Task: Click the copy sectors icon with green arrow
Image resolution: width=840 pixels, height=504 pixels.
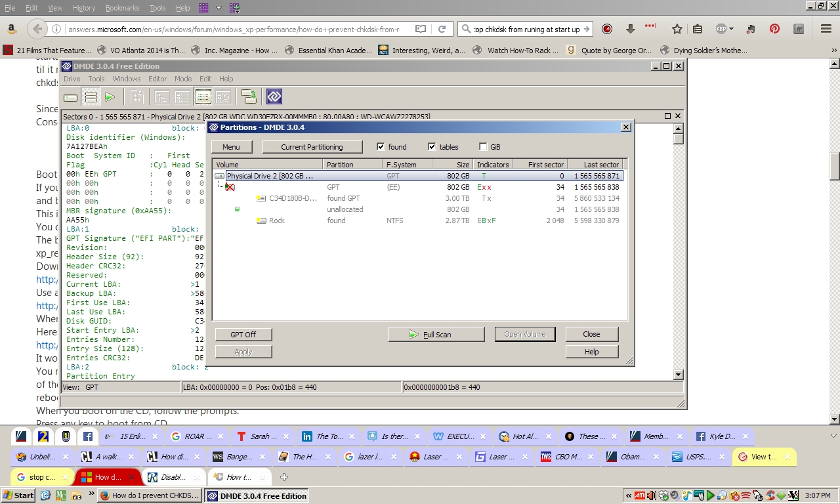Action: click(x=249, y=97)
